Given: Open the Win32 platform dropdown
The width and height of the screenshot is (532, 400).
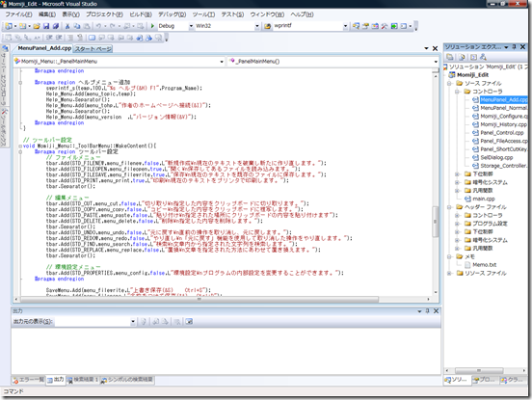Looking at the screenshot, I should click(256, 26).
